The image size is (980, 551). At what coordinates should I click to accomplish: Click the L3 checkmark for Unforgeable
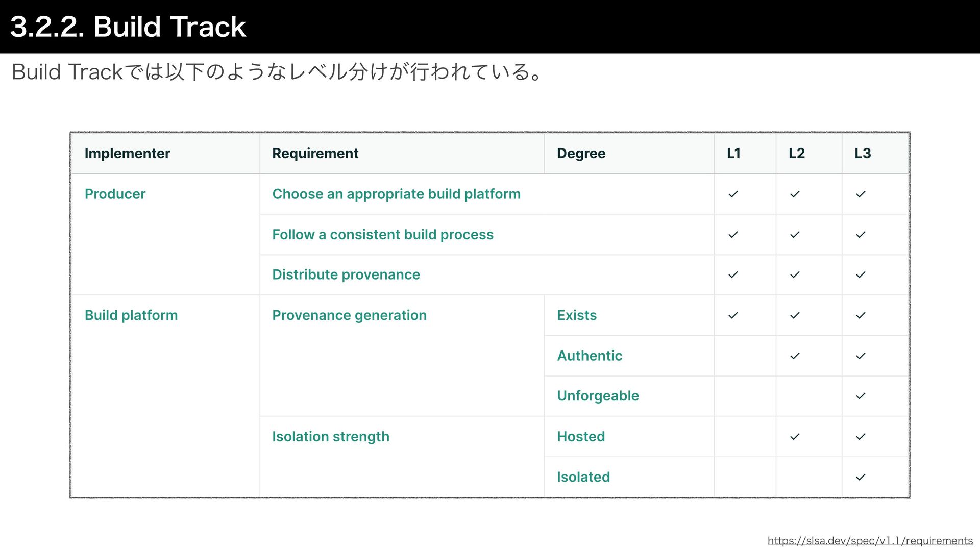861,396
